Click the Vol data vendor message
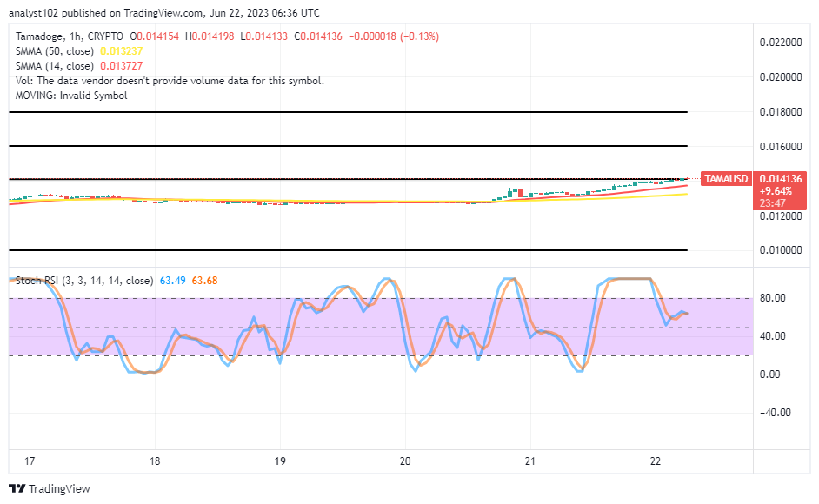 coord(170,81)
